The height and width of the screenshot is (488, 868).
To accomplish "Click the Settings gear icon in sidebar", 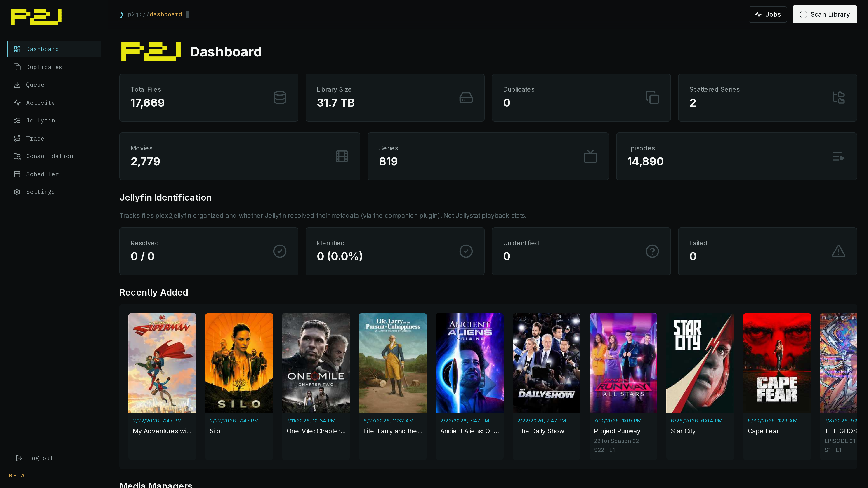I will pyautogui.click(x=17, y=192).
